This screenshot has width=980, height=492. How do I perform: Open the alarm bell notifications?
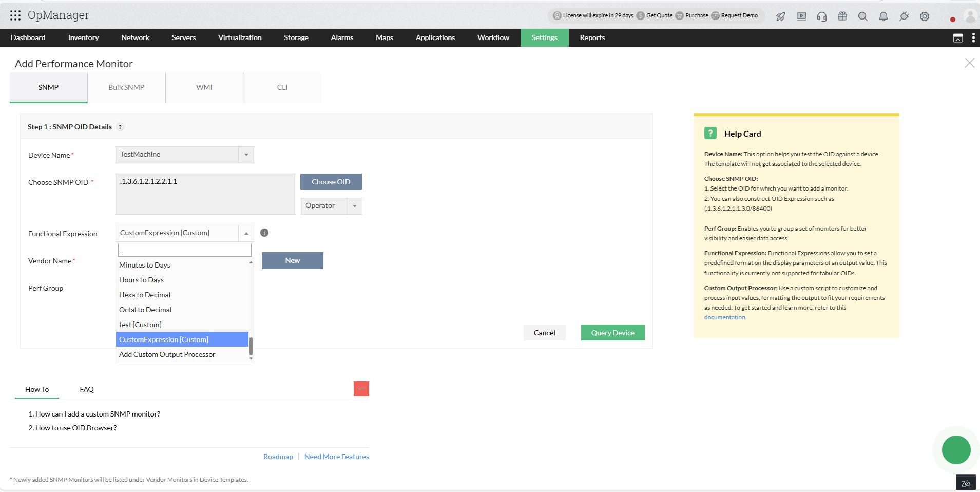click(883, 16)
